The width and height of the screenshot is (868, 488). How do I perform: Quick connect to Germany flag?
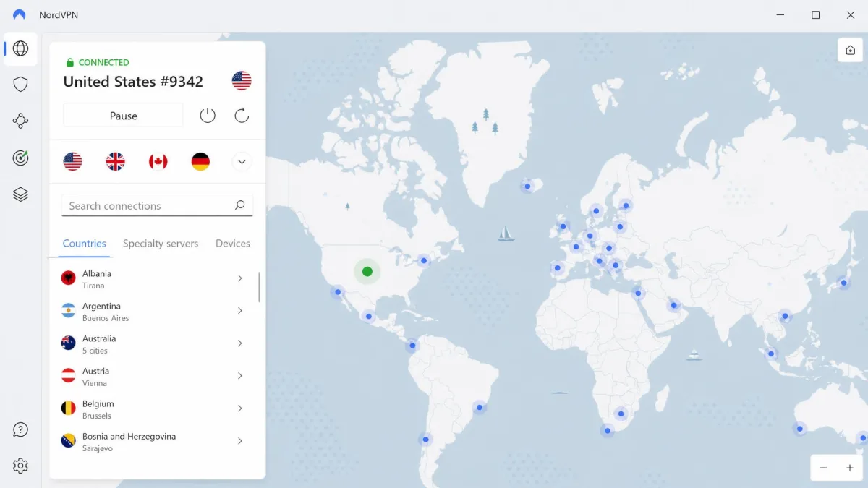[200, 161]
